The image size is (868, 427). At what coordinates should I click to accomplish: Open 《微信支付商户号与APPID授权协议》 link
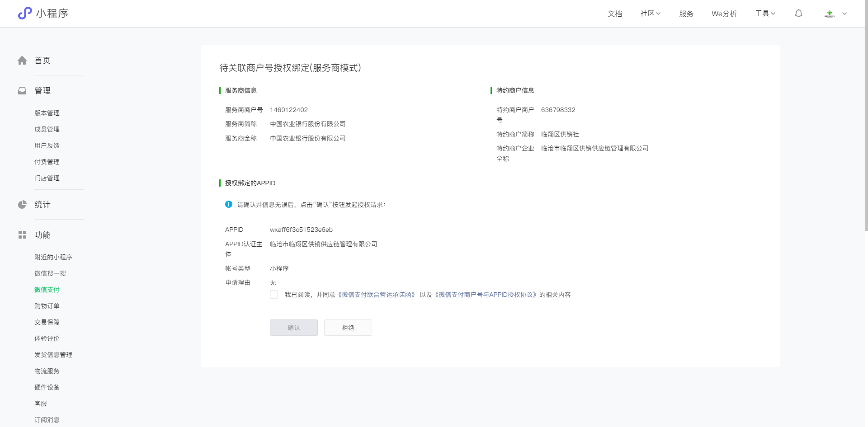pos(486,295)
